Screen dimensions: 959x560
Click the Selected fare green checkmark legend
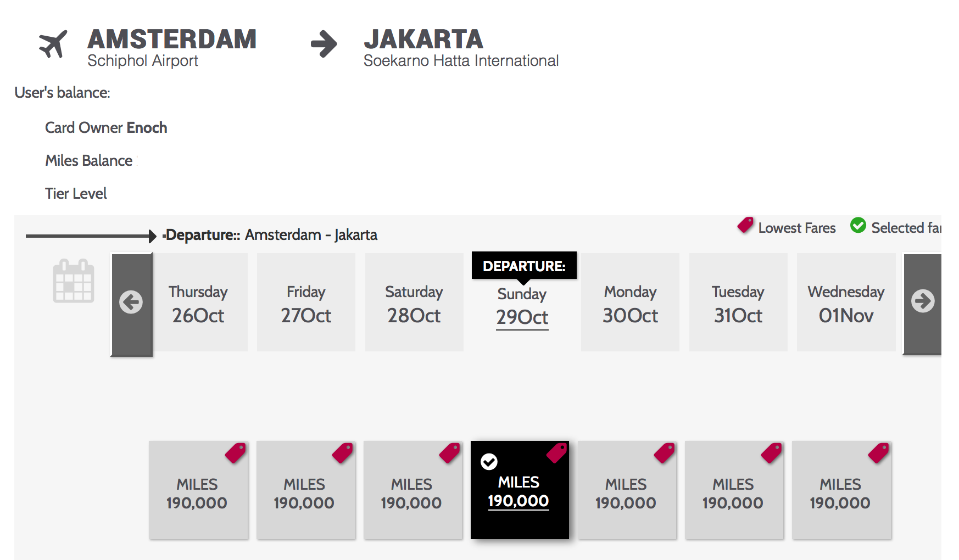tap(858, 225)
